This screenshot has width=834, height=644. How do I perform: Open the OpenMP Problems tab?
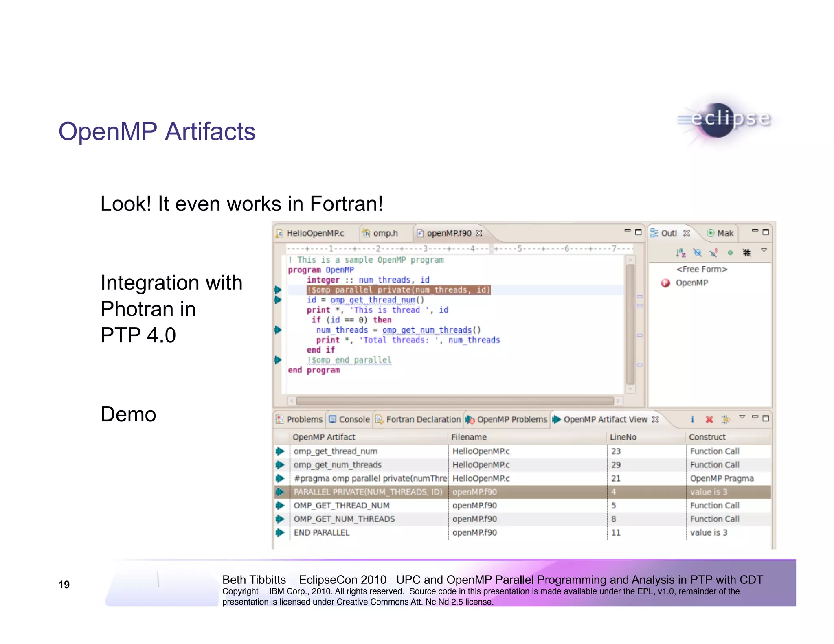coord(506,419)
